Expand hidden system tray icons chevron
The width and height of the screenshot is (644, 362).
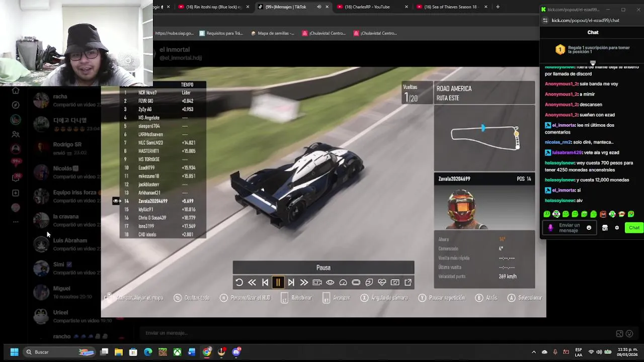(534, 352)
